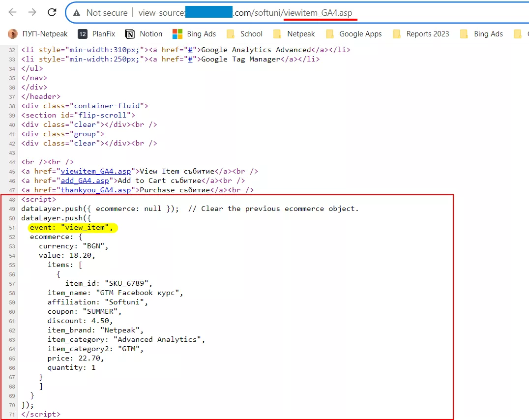Image resolution: width=529 pixels, height=420 pixels.
Task: Click the opening <script> tag line 48
Action: [x=38, y=200]
